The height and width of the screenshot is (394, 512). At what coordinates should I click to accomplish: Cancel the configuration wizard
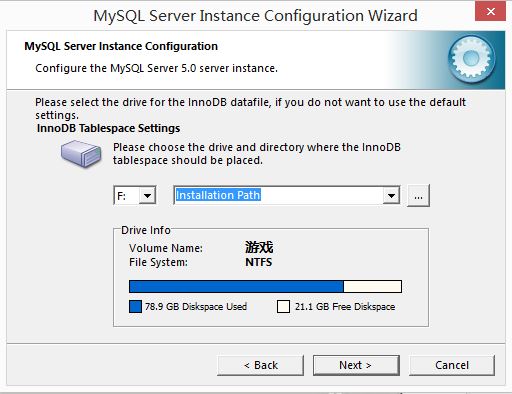click(x=452, y=365)
